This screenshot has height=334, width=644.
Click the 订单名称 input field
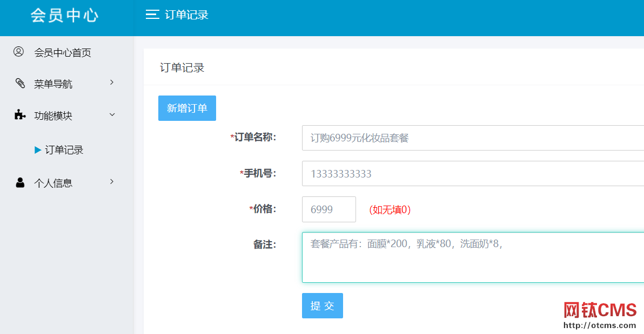pos(432,138)
